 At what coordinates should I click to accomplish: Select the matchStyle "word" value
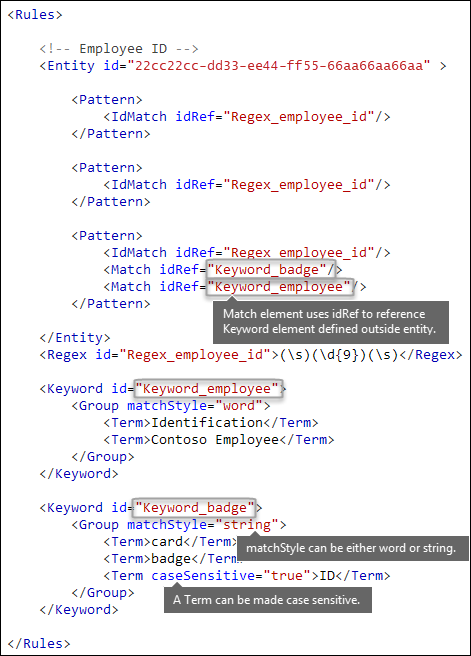point(239,406)
